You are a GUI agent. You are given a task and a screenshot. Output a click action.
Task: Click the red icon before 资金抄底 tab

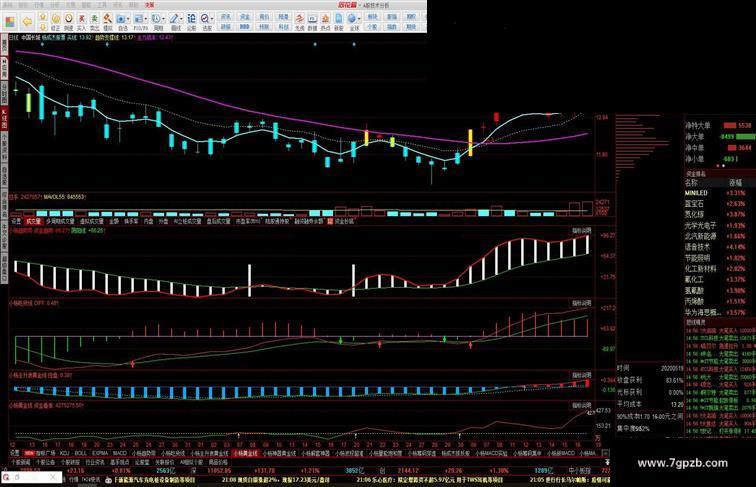pyautogui.click(x=330, y=221)
